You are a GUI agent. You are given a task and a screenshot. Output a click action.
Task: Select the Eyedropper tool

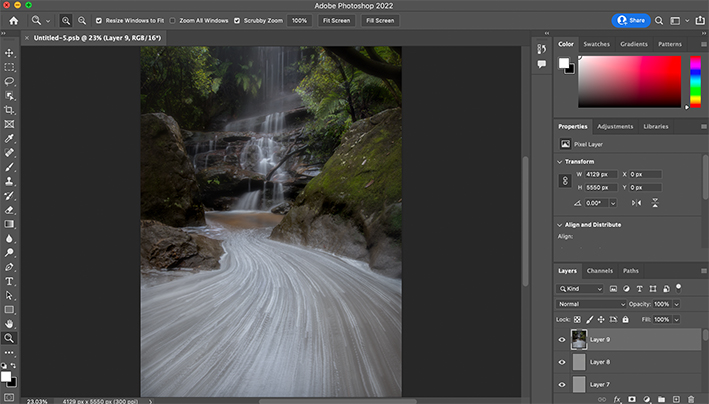coord(10,138)
